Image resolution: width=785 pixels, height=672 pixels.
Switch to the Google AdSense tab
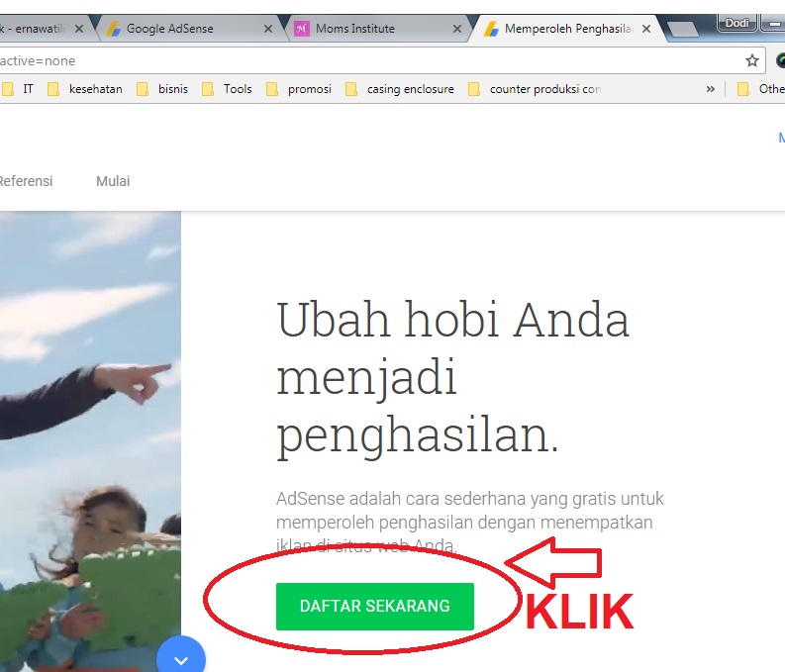(190, 29)
